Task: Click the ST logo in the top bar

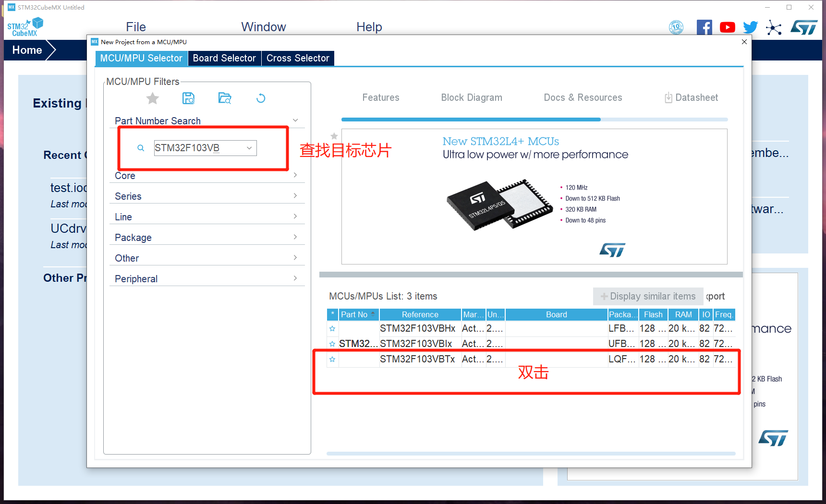Action: (804, 27)
